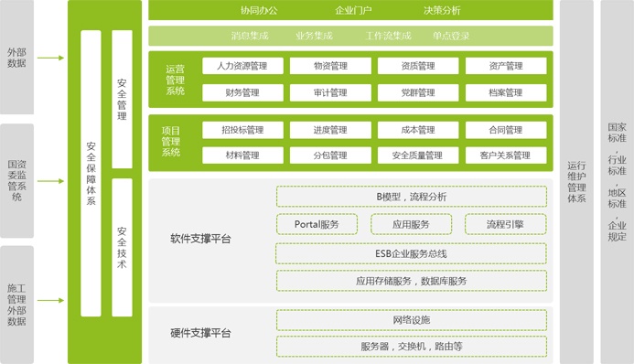This screenshot has height=364, width=634.
Task: Open 协同办公 in the top bar
Action: [259, 10]
